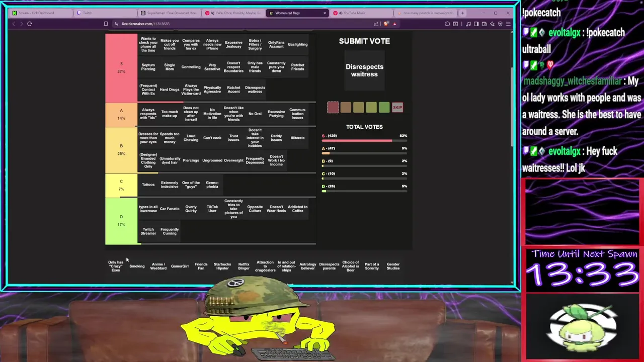Select the 'Daddy Issues' tier item
Viewport: 644px width, 362px height.
[x=276, y=138]
